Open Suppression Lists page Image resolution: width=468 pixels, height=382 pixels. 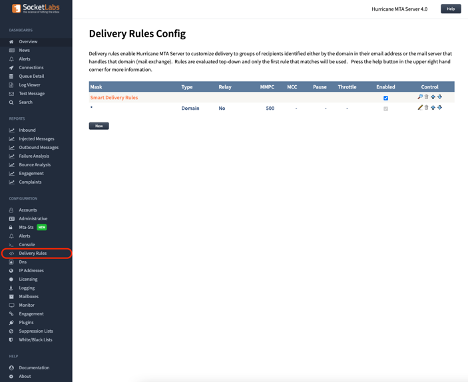[x=36, y=331]
